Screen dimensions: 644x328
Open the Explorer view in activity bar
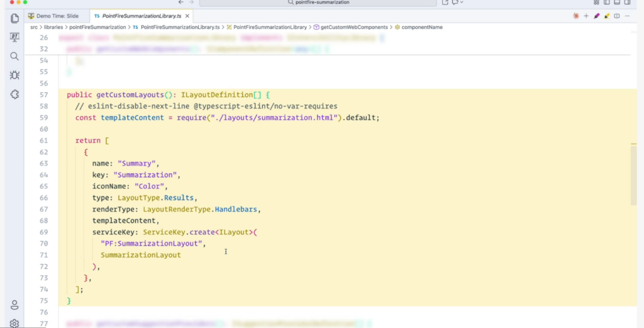14,18
